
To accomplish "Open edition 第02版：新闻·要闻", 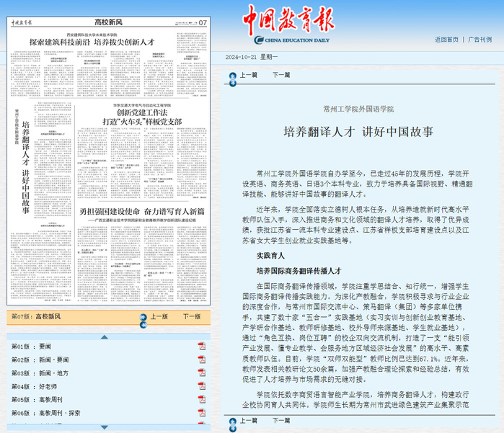I will click(40, 360).
